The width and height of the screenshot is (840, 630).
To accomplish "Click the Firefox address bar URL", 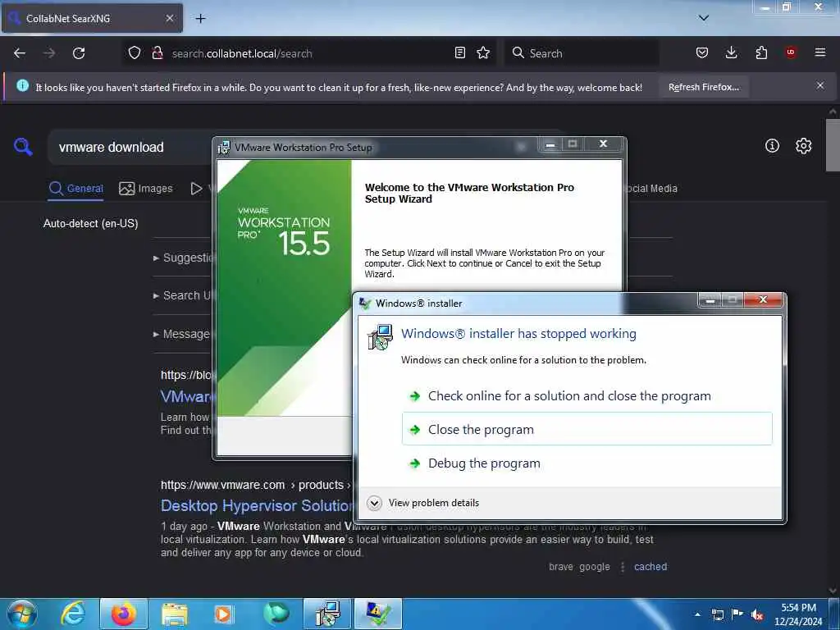I will 242,53.
